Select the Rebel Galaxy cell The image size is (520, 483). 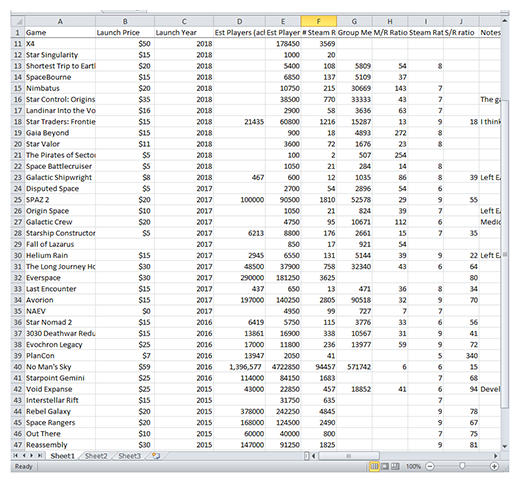click(x=60, y=411)
